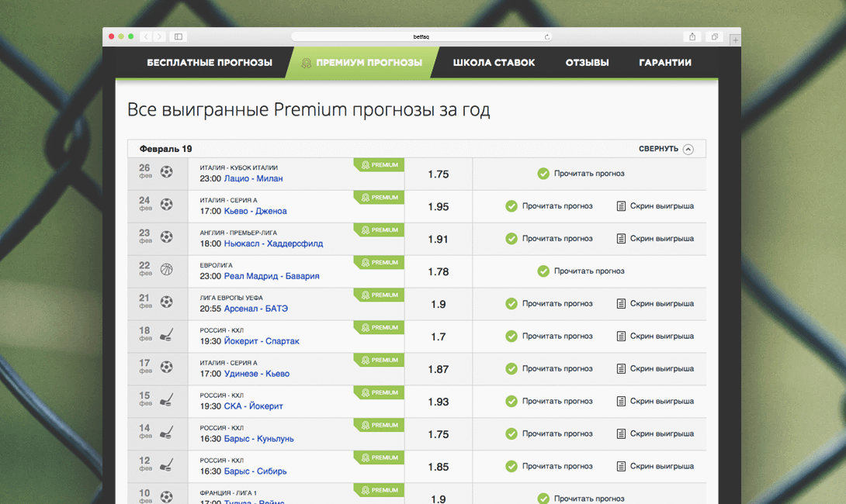
Task: Click the 1.87 odds for Удинезе - Кьево
Action: (438, 369)
